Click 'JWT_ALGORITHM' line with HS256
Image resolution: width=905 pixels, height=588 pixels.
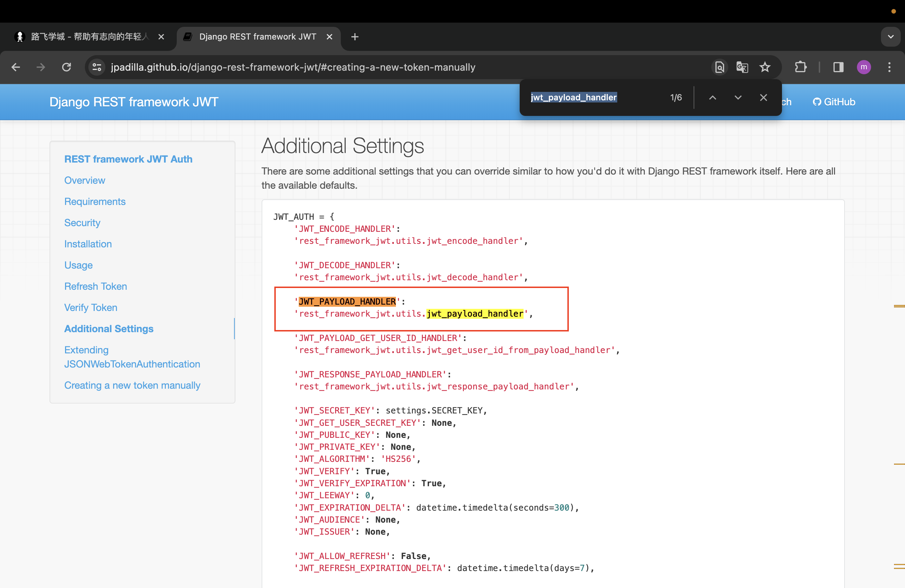click(357, 459)
